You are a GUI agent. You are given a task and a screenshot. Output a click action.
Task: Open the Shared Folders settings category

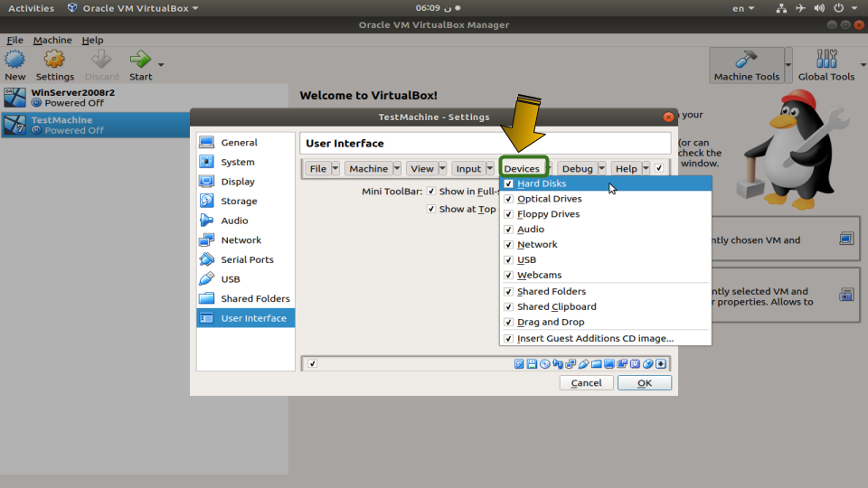click(245, 299)
